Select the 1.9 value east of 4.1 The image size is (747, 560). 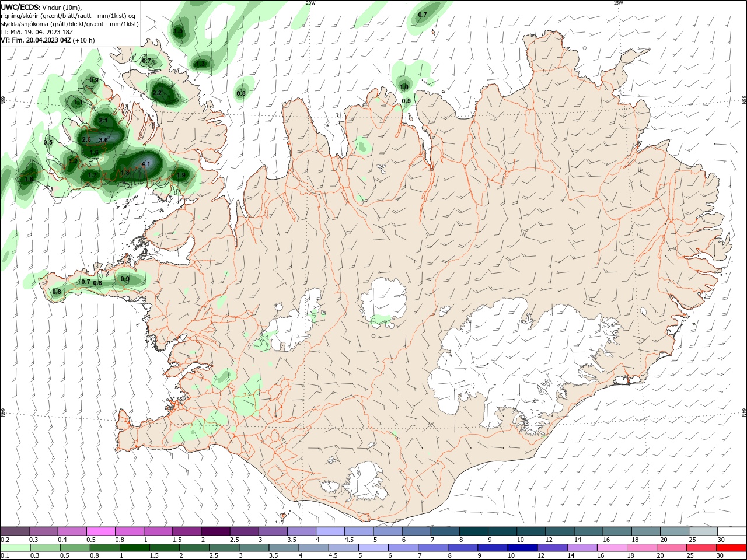click(181, 175)
